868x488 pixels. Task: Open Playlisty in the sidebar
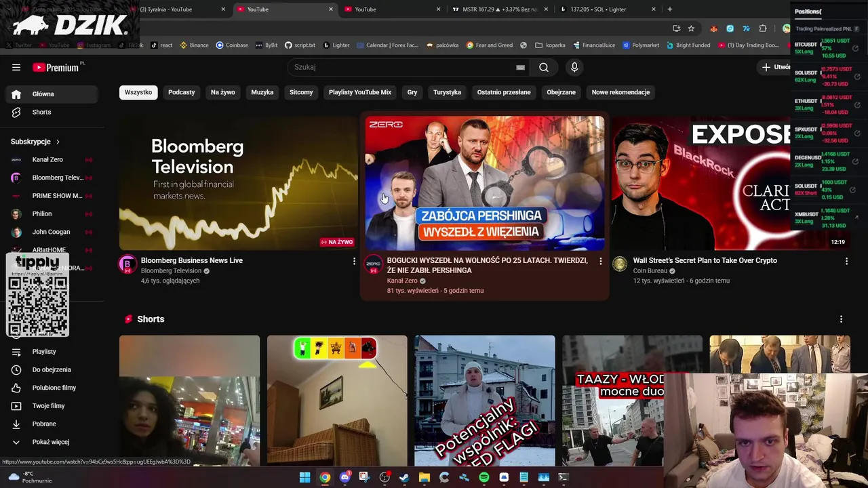pyautogui.click(x=52, y=352)
